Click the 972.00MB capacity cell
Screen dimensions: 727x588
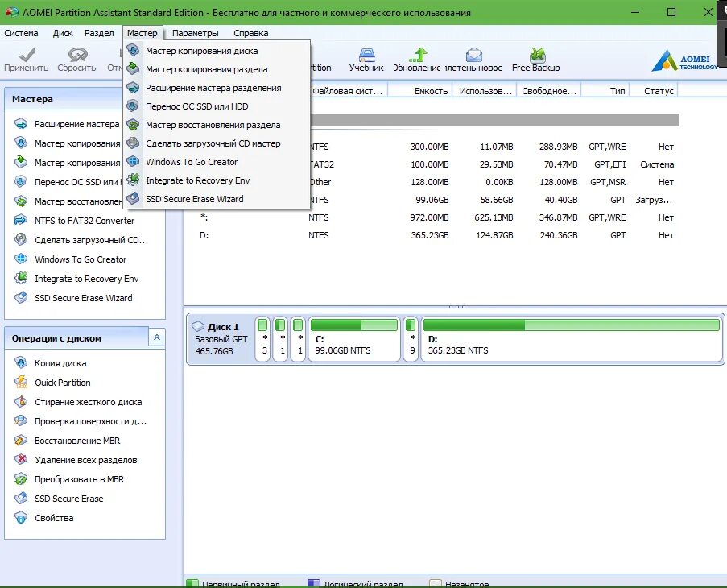click(429, 217)
